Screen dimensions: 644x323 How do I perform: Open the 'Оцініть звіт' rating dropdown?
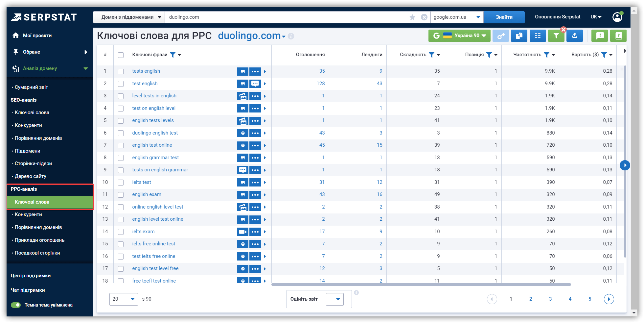click(x=335, y=299)
